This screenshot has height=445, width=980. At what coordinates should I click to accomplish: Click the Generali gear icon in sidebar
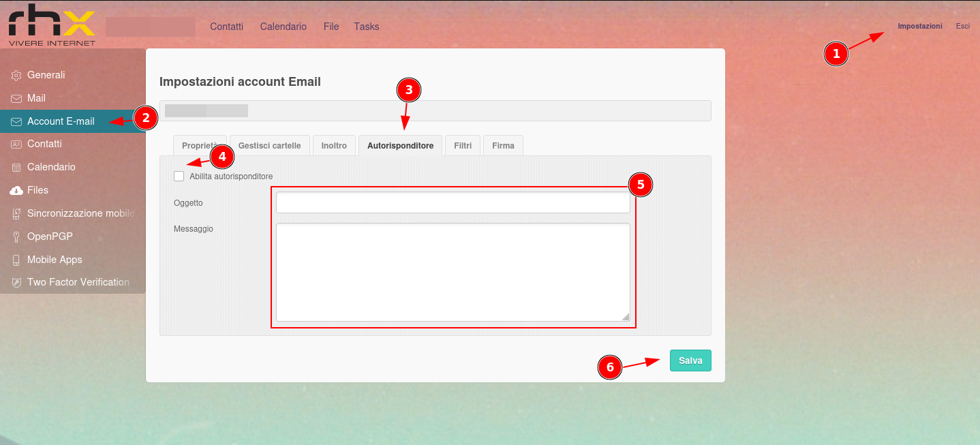coord(16,75)
